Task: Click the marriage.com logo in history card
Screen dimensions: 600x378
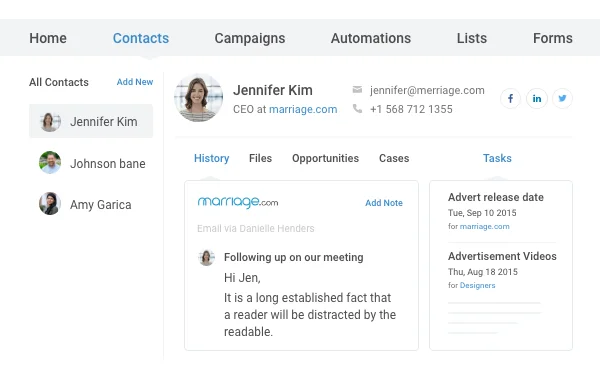Action: pos(238,202)
